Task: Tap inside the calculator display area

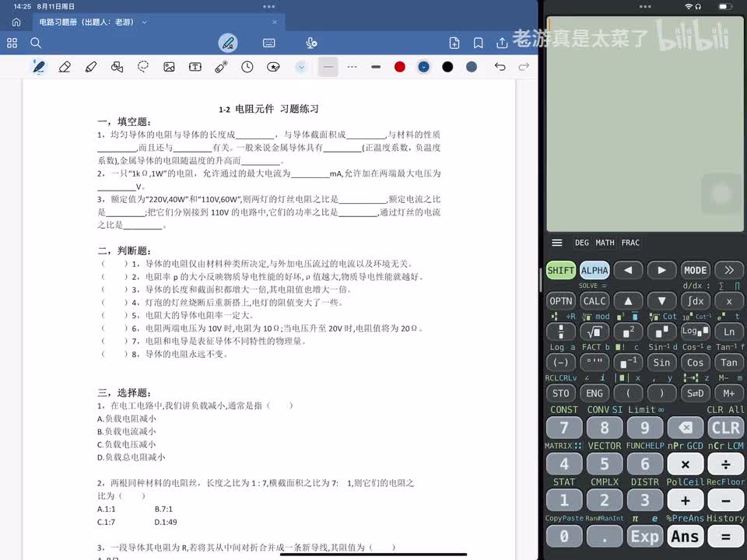Action: 645,124
